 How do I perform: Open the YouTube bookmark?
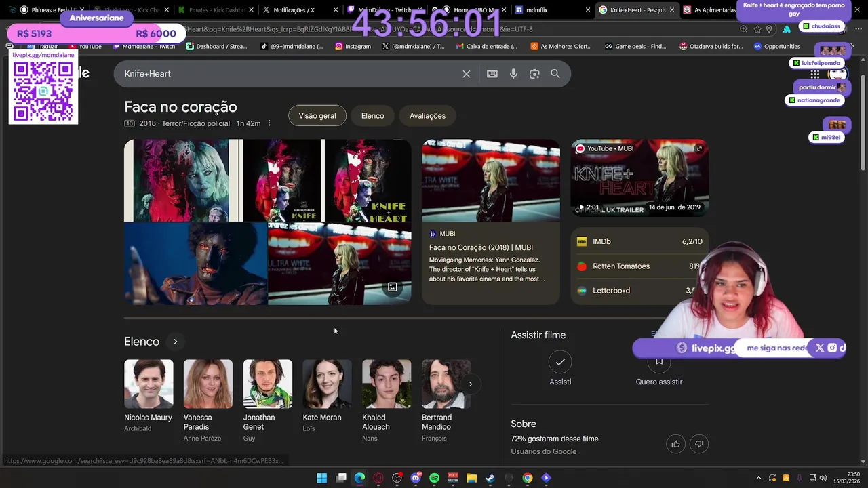(x=86, y=47)
